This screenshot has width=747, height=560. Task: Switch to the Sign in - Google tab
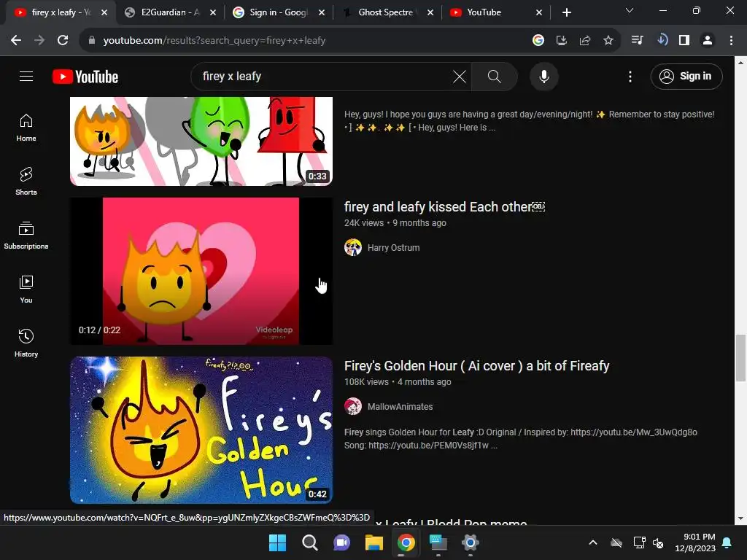coord(278,12)
